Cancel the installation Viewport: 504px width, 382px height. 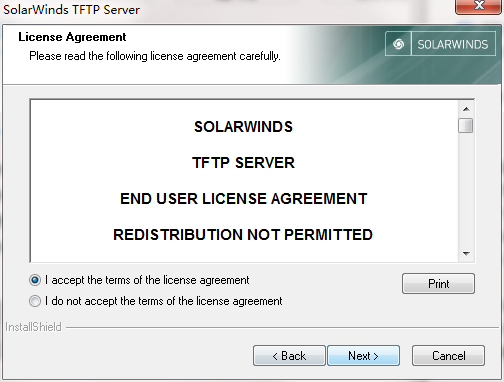[448, 356]
